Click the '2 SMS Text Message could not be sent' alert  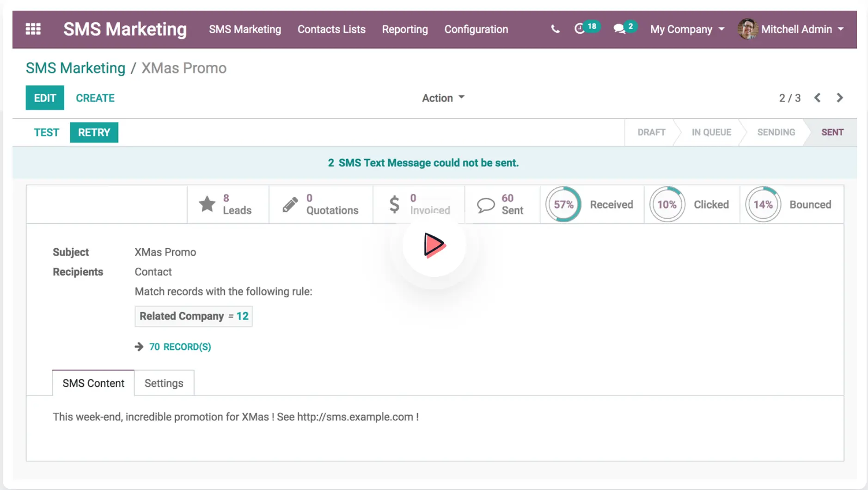(x=423, y=163)
